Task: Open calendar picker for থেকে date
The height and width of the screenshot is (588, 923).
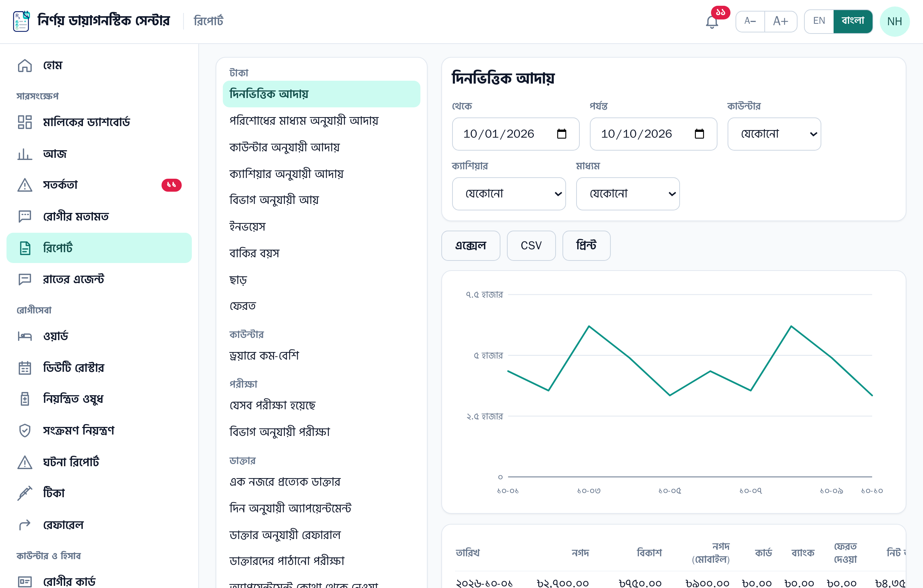Action: tap(561, 134)
